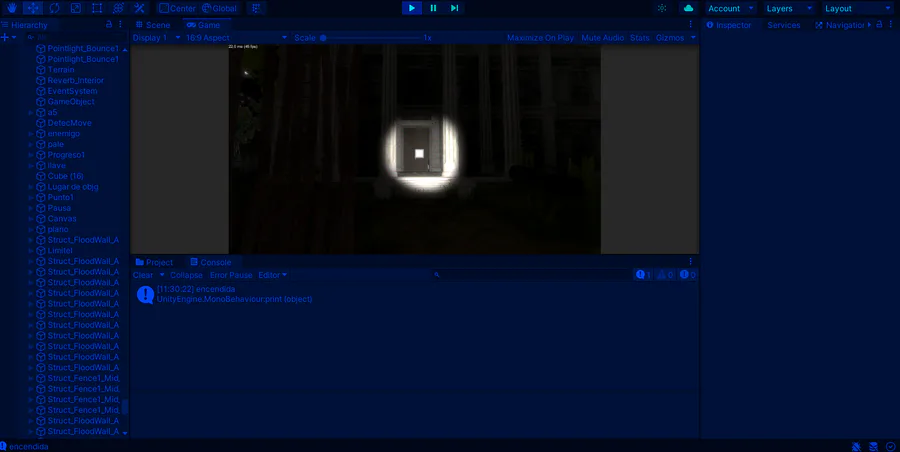Viewport: 900px width, 452px height.
Task: Open Hierarchy panel options menu
Action: [x=121, y=25]
